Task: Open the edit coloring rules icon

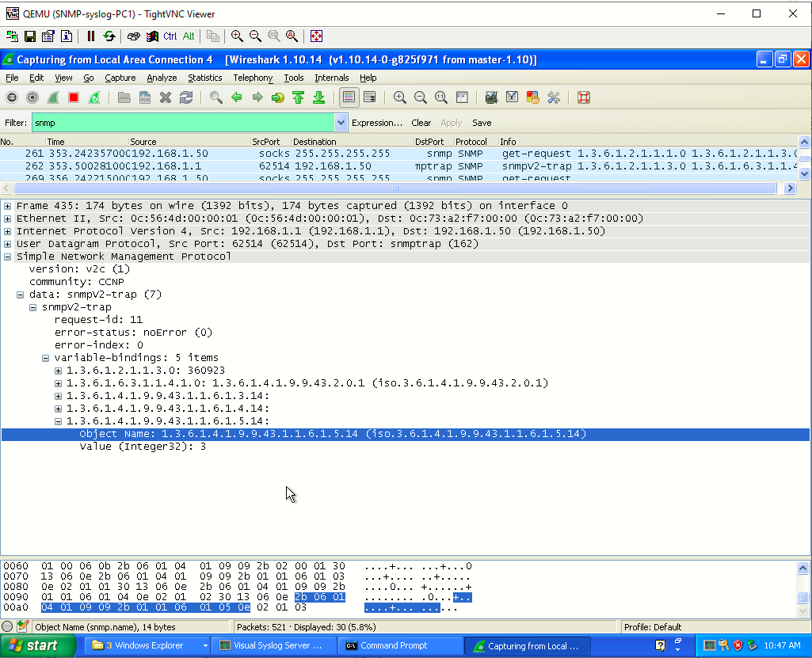Action: coord(533,97)
